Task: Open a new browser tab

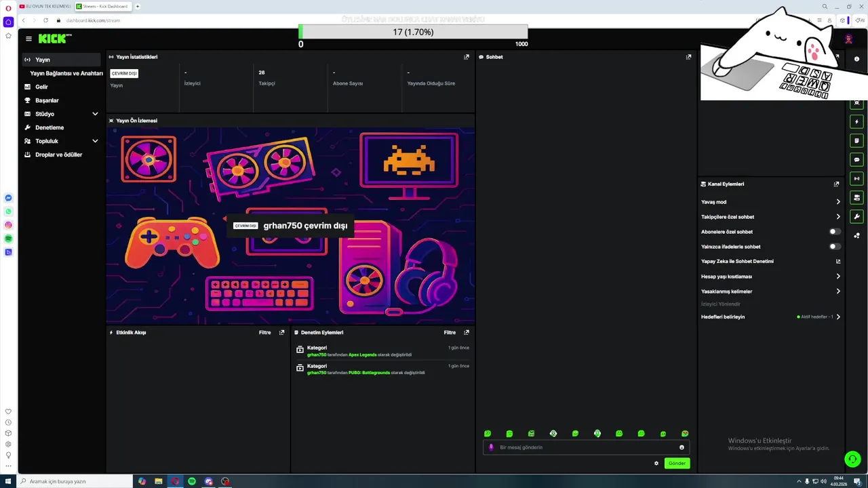Action: 138,6
